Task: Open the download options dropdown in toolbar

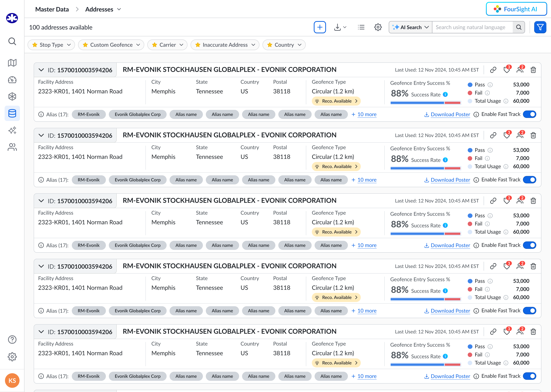Action: (x=340, y=27)
